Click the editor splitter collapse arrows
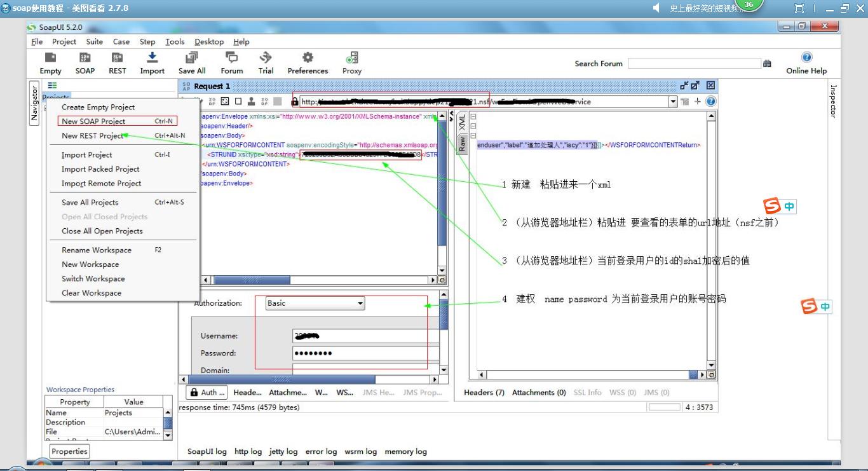868x471 pixels. pyautogui.click(x=451, y=116)
